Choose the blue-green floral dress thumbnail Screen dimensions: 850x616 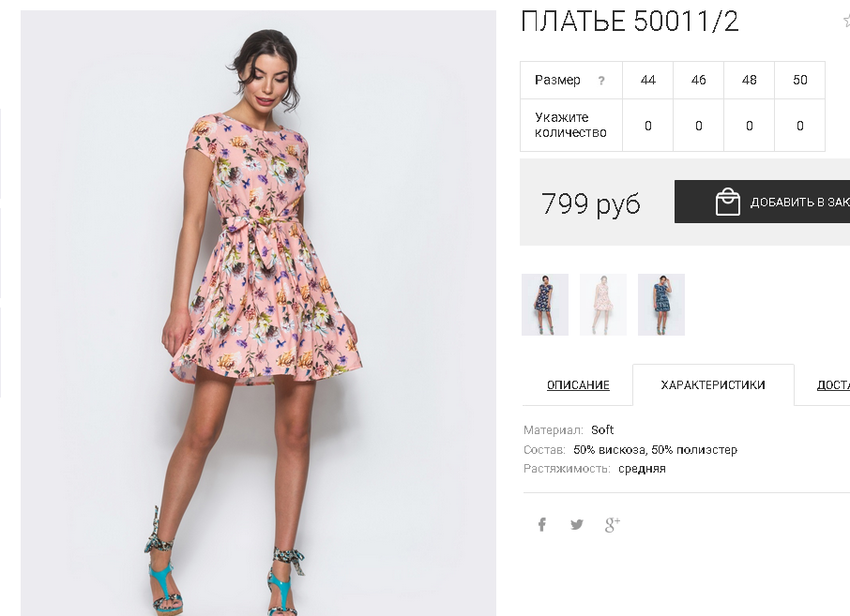[661, 305]
